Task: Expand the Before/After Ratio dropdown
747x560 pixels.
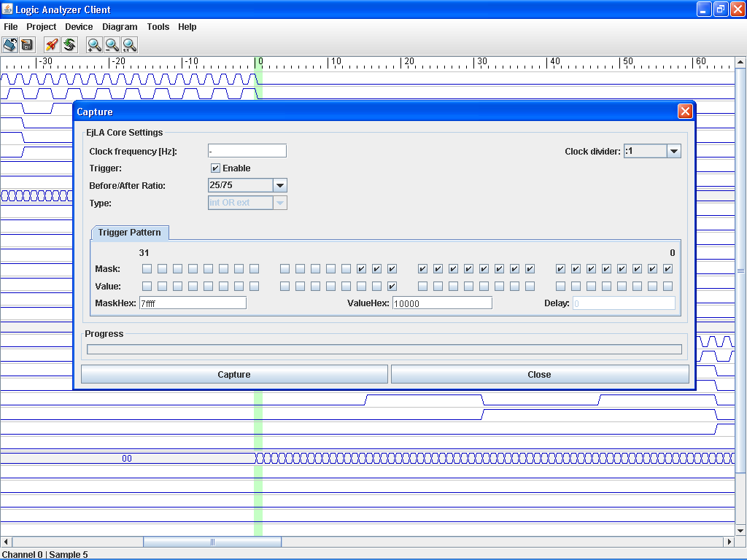Action: (x=280, y=186)
